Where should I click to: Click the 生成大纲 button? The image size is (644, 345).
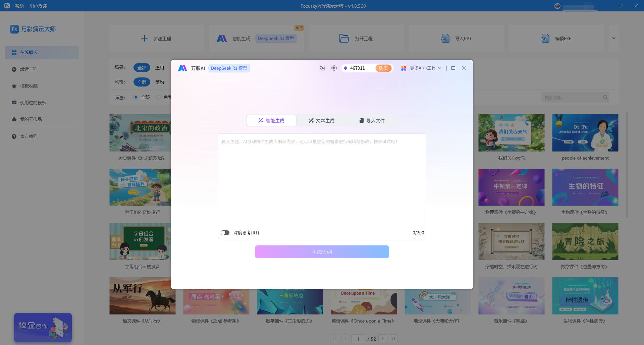point(322,252)
